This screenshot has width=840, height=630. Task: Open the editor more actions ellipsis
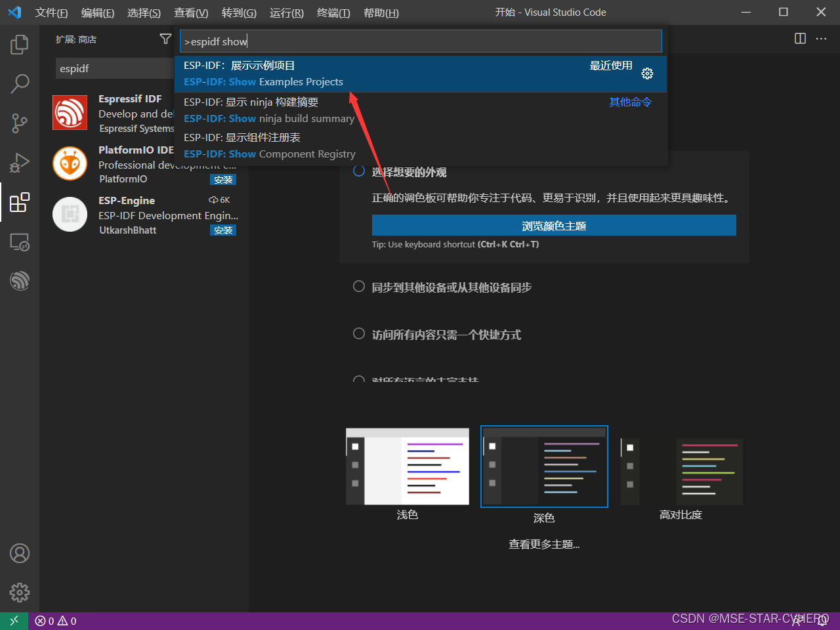[821, 39]
